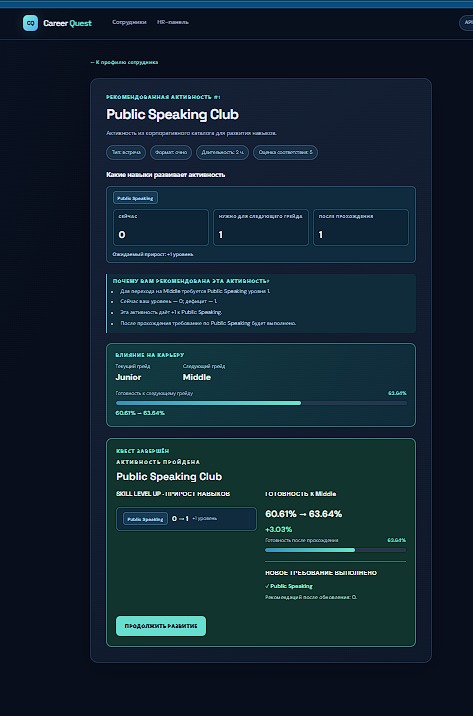Click the Ожидаемый прирост: +1 уровень text
The width and height of the screenshot is (473, 716).
pyautogui.click(x=152, y=254)
